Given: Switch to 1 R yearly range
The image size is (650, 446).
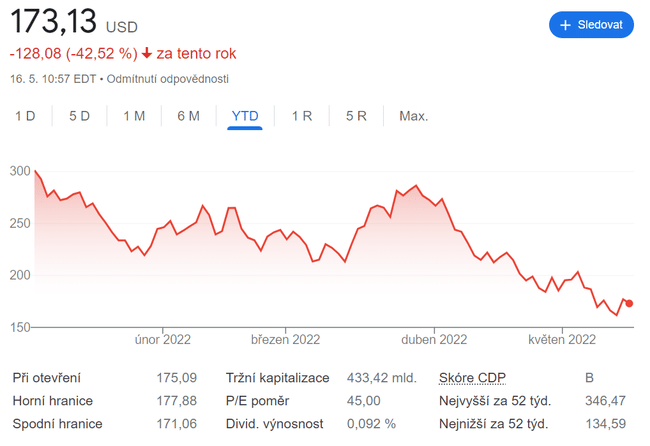Looking at the screenshot, I should [x=302, y=116].
